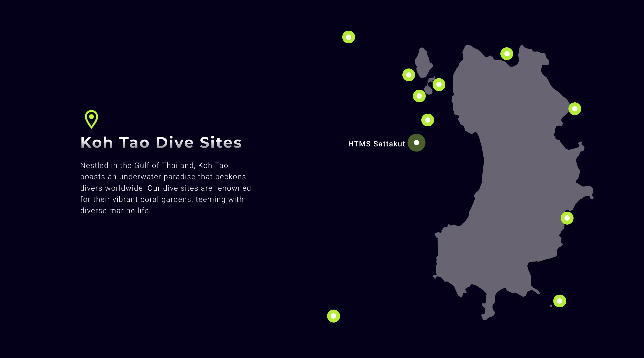Click the 'Nestled in the Gulf of Thailand' paragraph
This screenshot has width=644, height=358.
click(165, 188)
